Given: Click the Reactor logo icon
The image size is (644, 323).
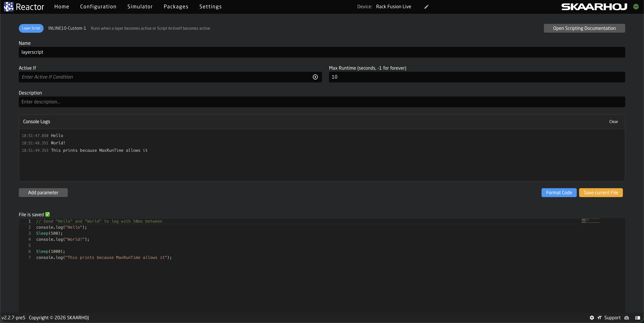Looking at the screenshot, I should (x=9, y=7).
